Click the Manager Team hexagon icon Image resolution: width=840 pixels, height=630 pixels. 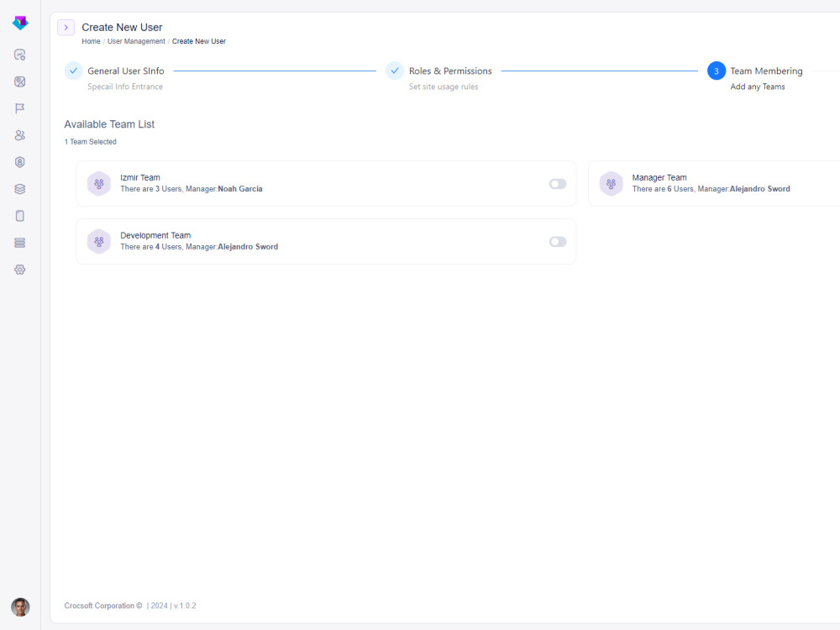612,184
